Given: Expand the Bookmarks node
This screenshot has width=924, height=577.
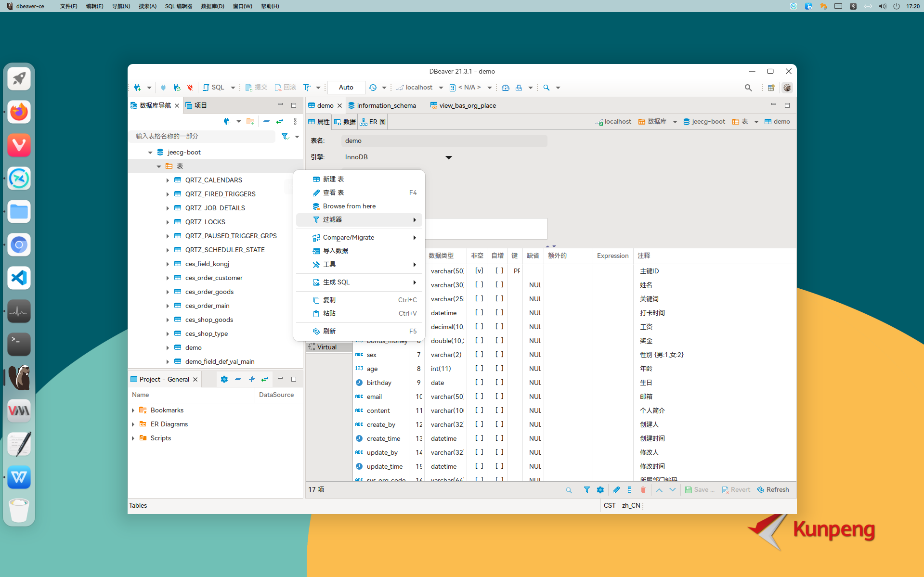Looking at the screenshot, I should coord(133,410).
